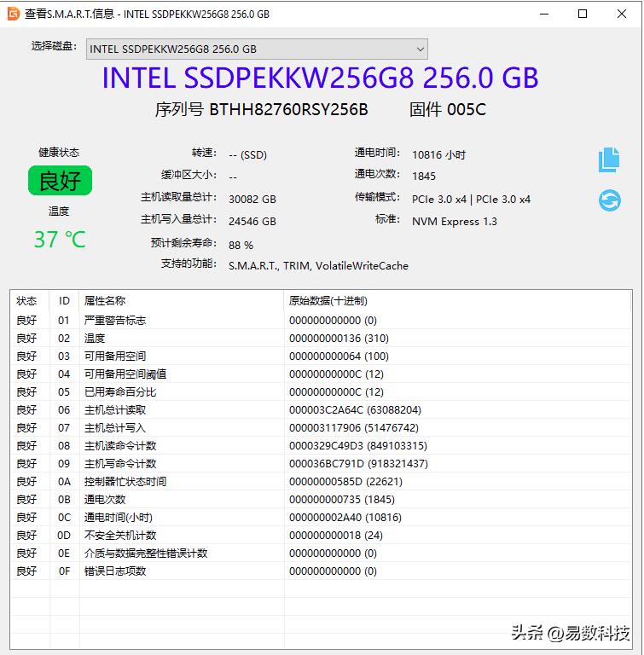Sort by 属性名称 column header
Viewport: 644px width, 655px height.
105,301
